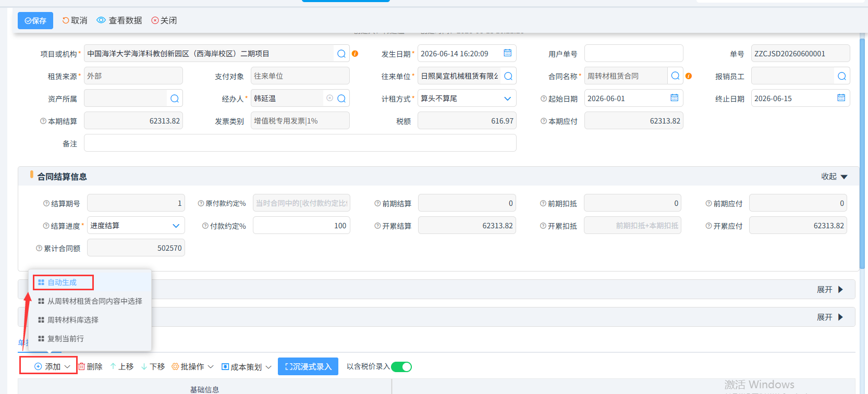Open 查看数据 view data
The height and width of the screenshot is (394, 868).
119,20
